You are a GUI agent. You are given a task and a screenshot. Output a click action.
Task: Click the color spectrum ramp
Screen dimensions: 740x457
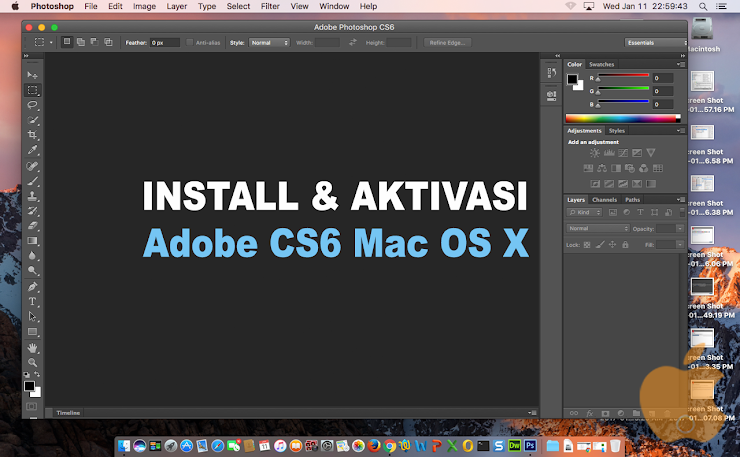tap(623, 118)
